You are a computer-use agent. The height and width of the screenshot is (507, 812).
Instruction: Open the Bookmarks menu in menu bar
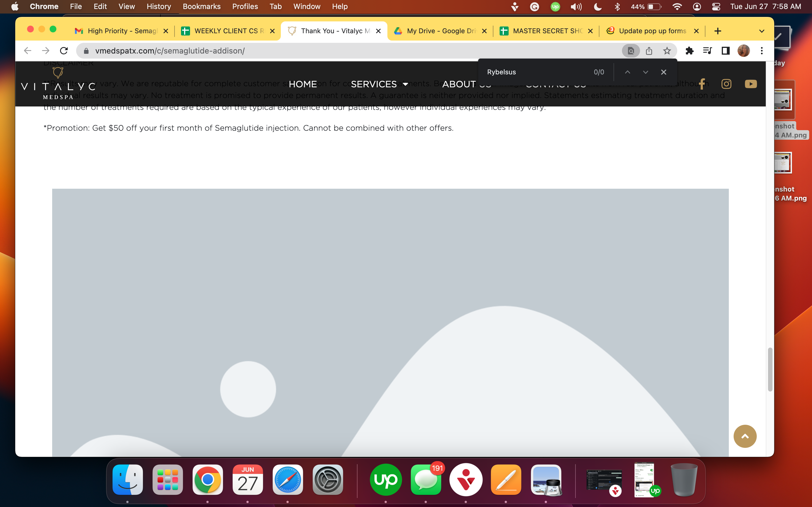tap(201, 7)
